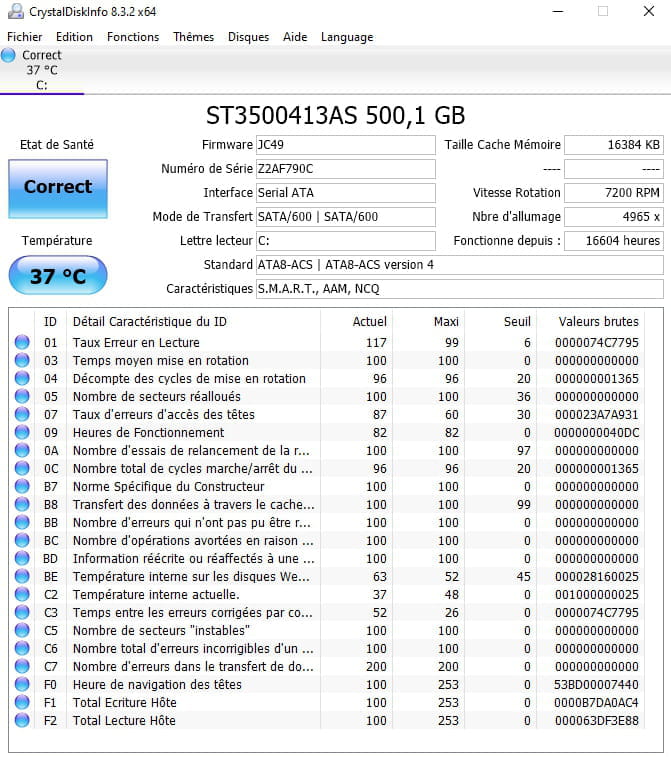Click status orb for F1 Total Ecriture Hôte
The width and height of the screenshot is (671, 757).
[22, 702]
